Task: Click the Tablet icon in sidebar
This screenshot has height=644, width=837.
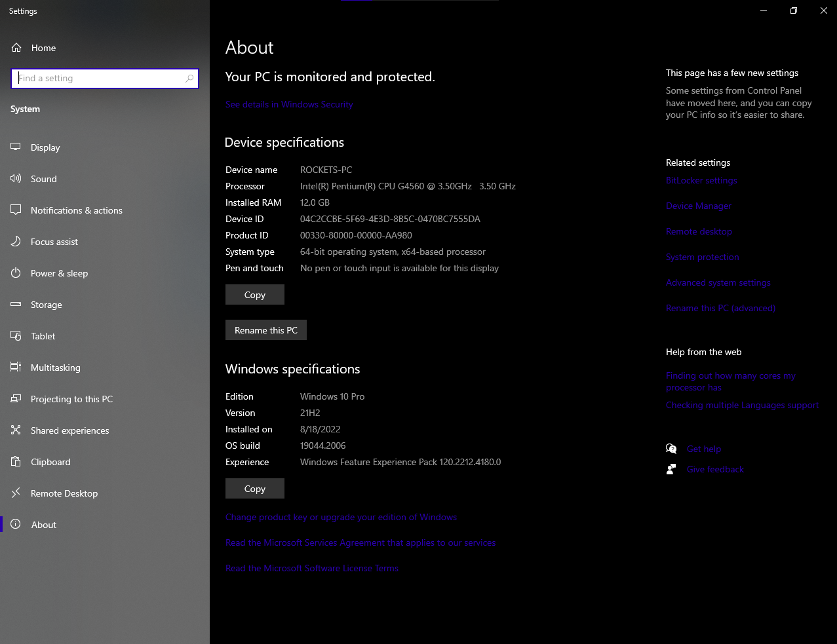Action: (x=16, y=336)
